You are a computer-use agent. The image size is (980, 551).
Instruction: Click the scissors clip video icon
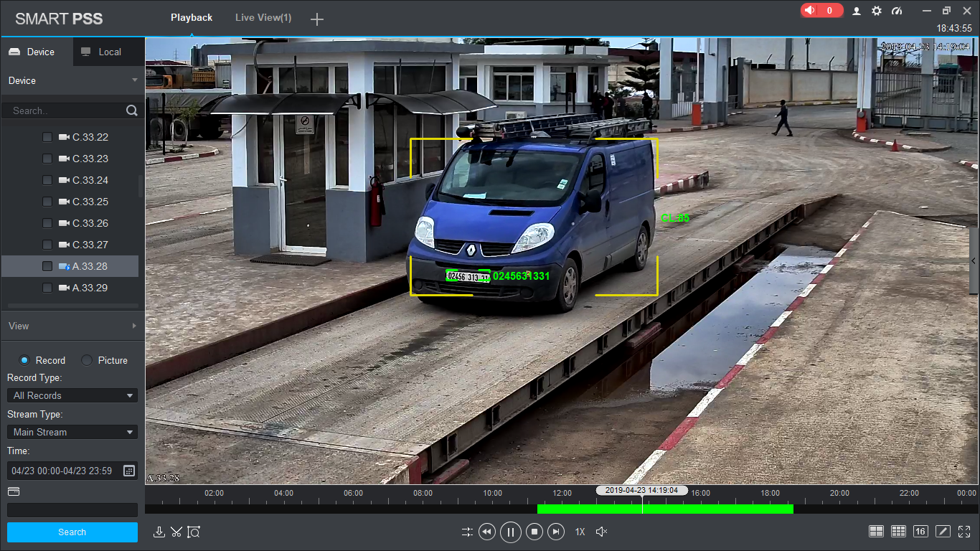click(176, 532)
